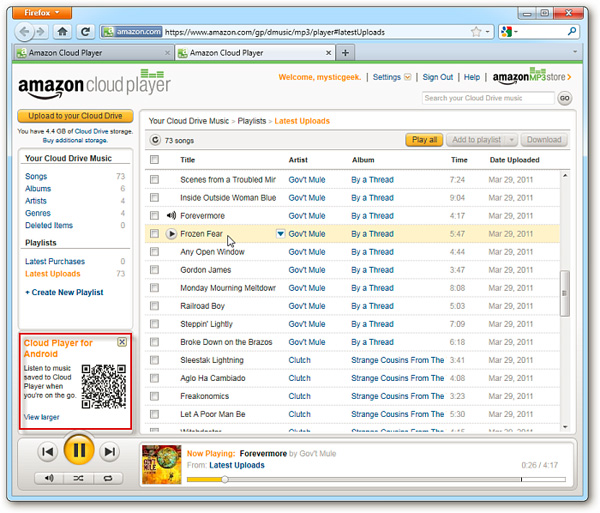Open the bookmark star dropdown arrow
The width and height of the screenshot is (600, 513).
[x=487, y=31]
